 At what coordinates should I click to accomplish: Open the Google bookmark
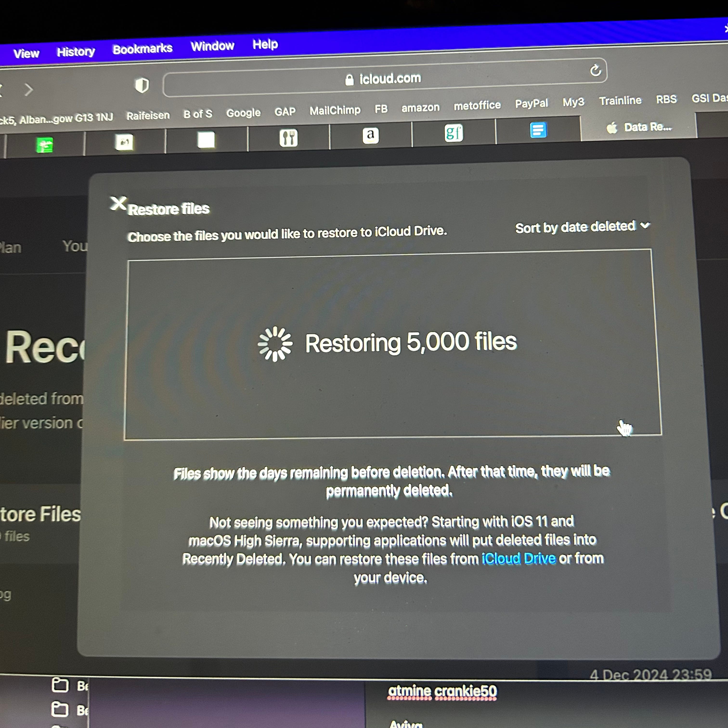(x=243, y=113)
